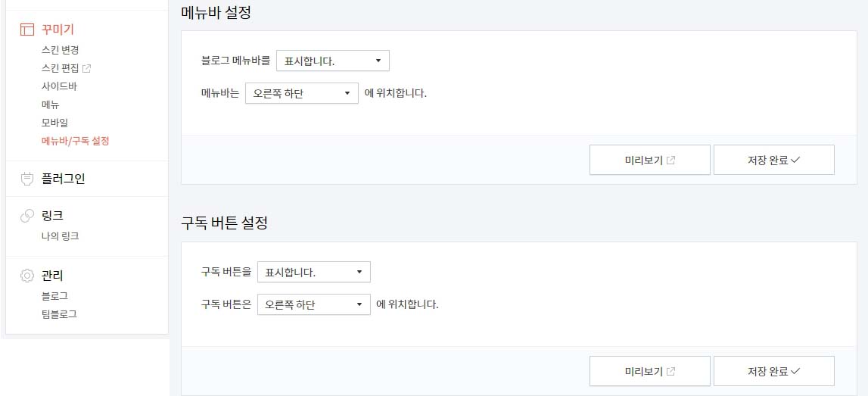Select 모바일 in sidebar menu
The width and height of the screenshot is (868, 396).
pos(54,123)
